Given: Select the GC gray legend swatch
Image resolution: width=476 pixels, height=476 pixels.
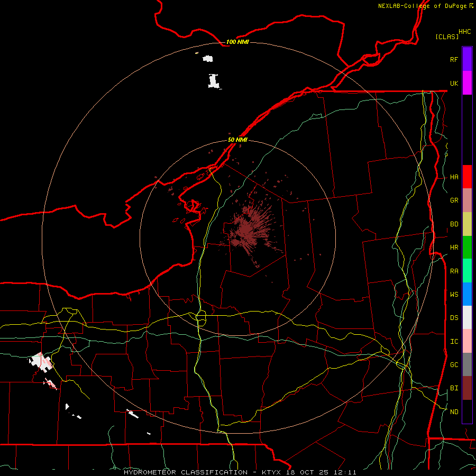Looking at the screenshot, I should (467, 364).
